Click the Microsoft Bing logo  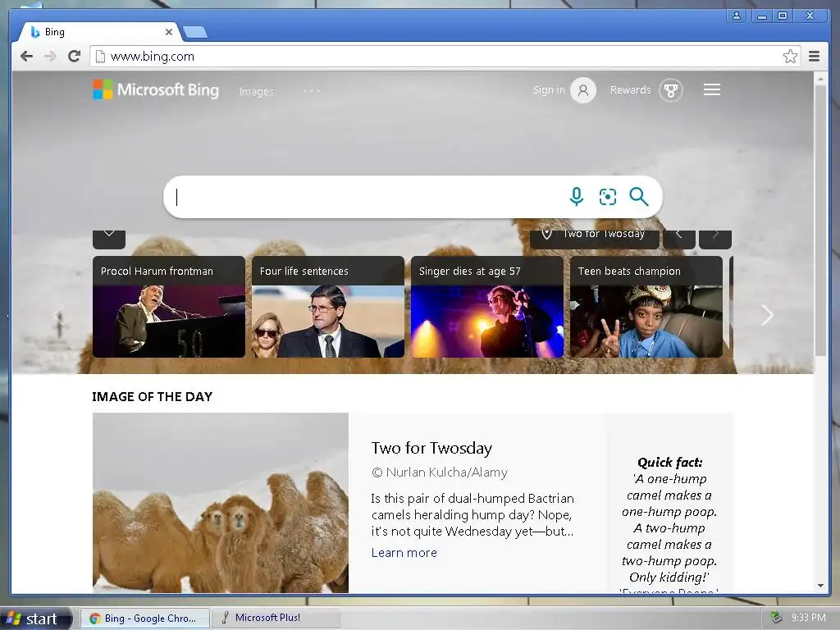[x=156, y=90]
